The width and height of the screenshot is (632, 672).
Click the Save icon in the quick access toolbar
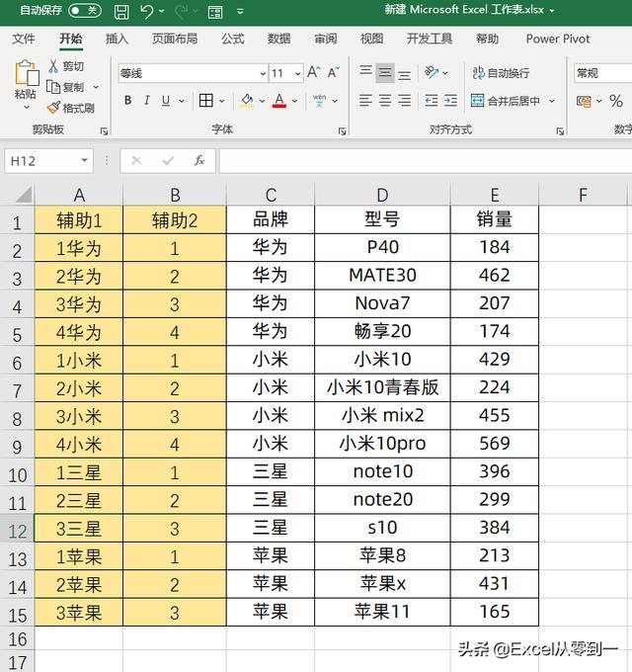click(x=121, y=12)
